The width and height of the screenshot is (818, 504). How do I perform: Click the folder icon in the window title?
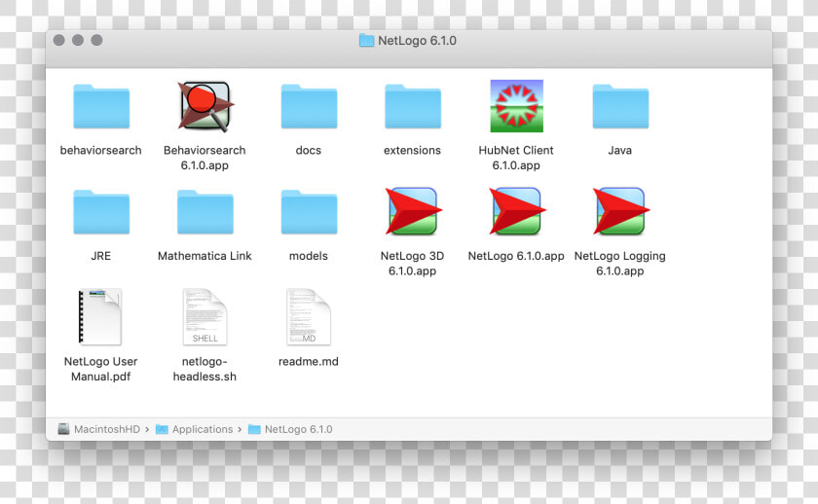coord(367,41)
